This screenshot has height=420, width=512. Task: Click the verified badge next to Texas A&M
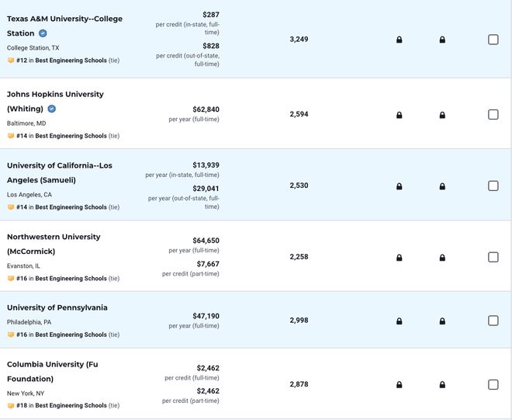pos(43,33)
